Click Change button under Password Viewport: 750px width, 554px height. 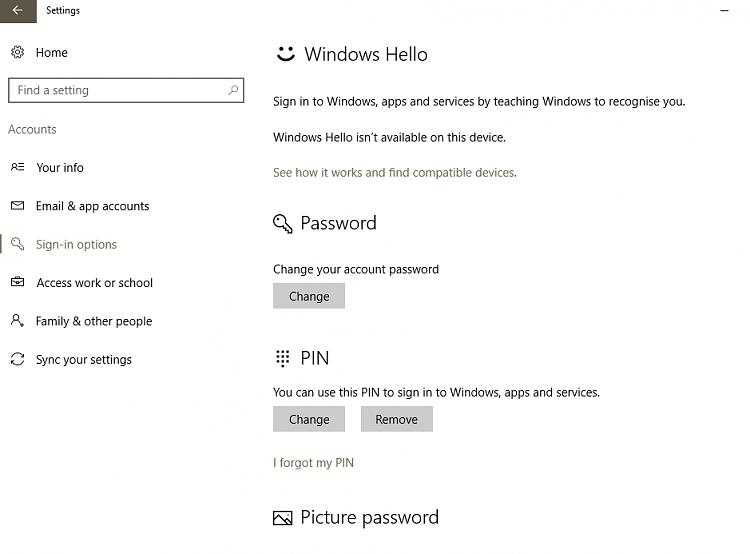[x=309, y=296]
